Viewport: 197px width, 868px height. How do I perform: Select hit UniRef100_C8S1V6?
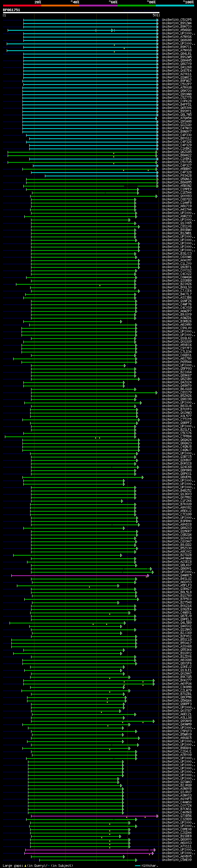[177, 226]
